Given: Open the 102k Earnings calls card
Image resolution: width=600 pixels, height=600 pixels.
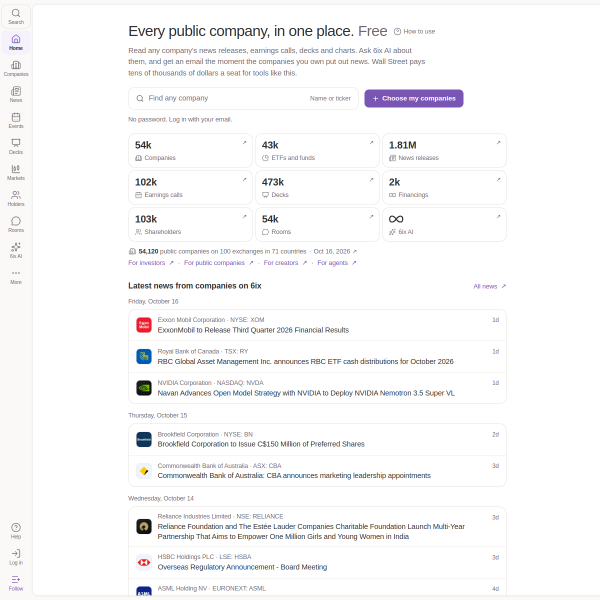Looking at the screenshot, I should tap(190, 188).
